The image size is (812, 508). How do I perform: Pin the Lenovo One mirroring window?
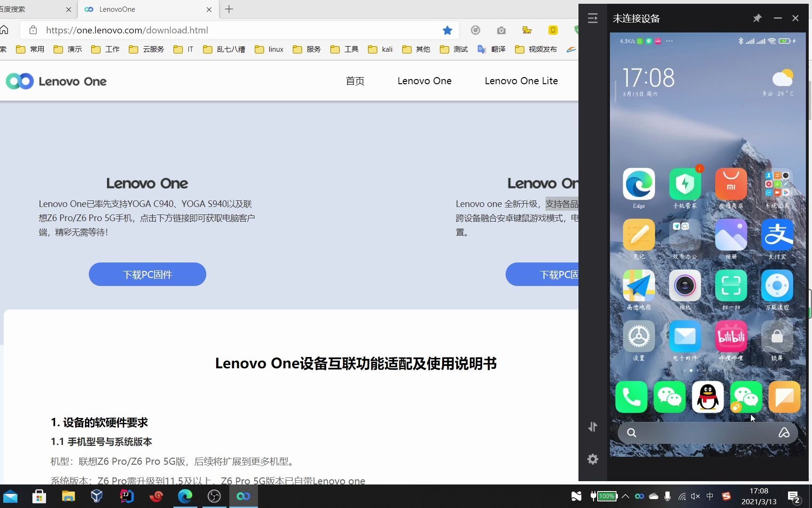(757, 18)
